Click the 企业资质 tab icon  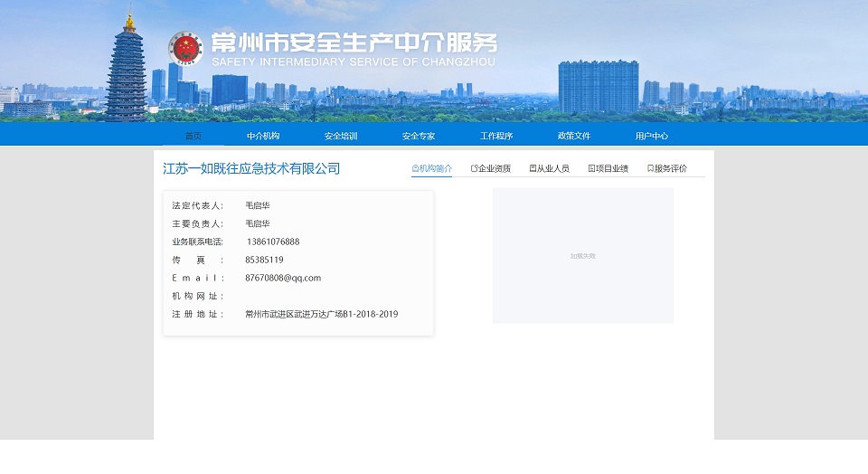click(x=474, y=168)
